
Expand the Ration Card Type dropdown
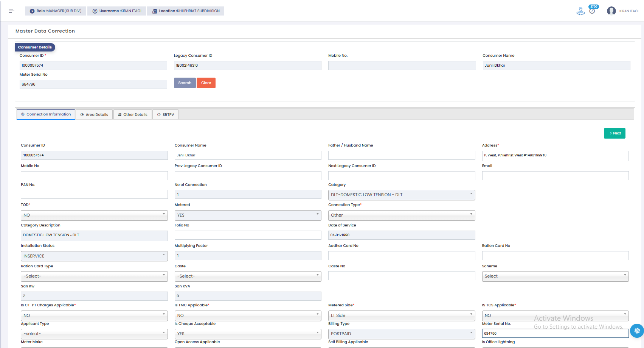point(94,276)
